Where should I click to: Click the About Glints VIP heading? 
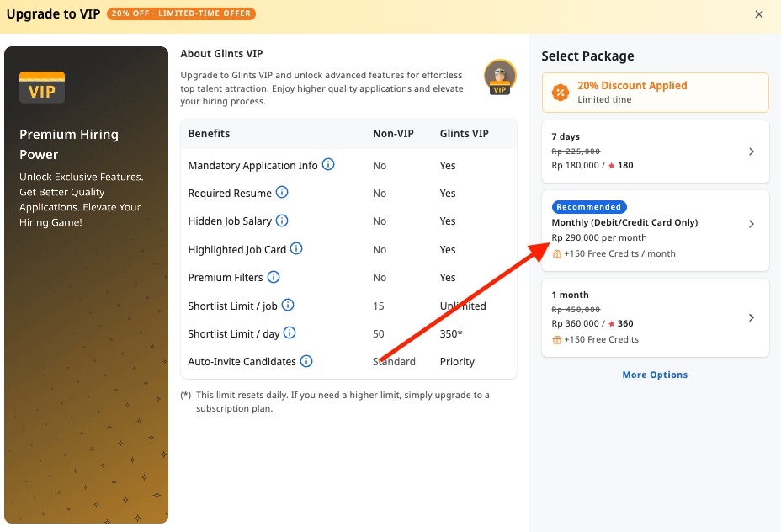(x=221, y=53)
